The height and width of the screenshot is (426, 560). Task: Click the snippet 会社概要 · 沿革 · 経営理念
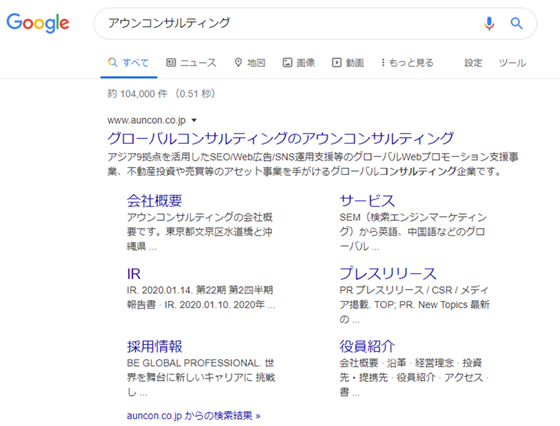[414, 377]
